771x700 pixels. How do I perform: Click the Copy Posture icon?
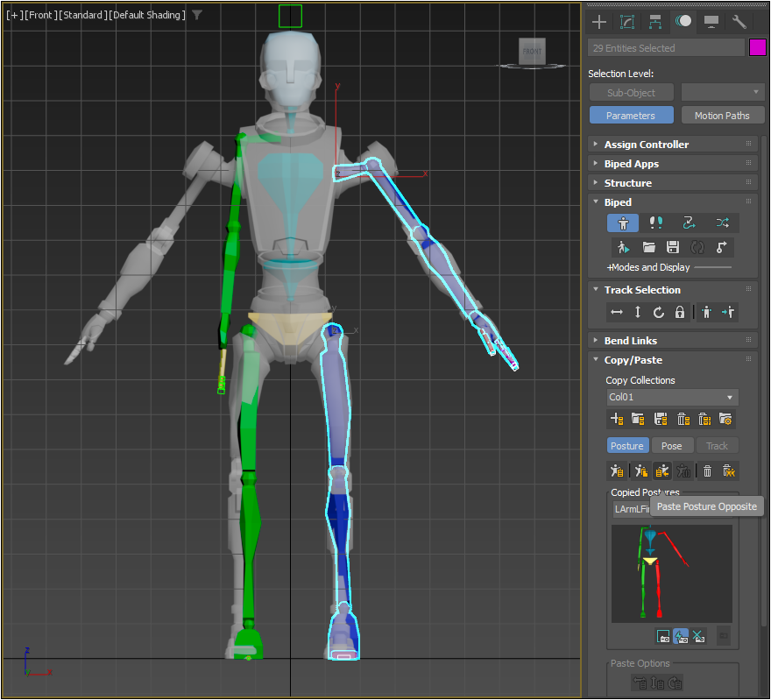point(617,471)
